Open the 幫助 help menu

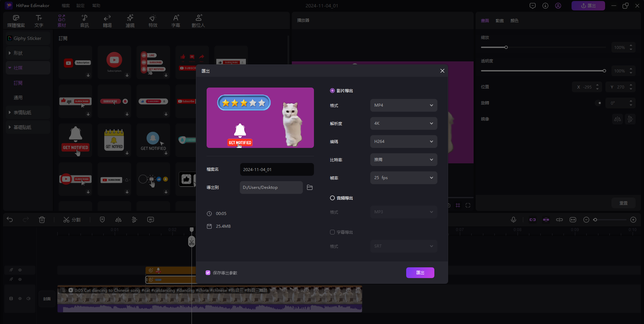[x=96, y=6]
